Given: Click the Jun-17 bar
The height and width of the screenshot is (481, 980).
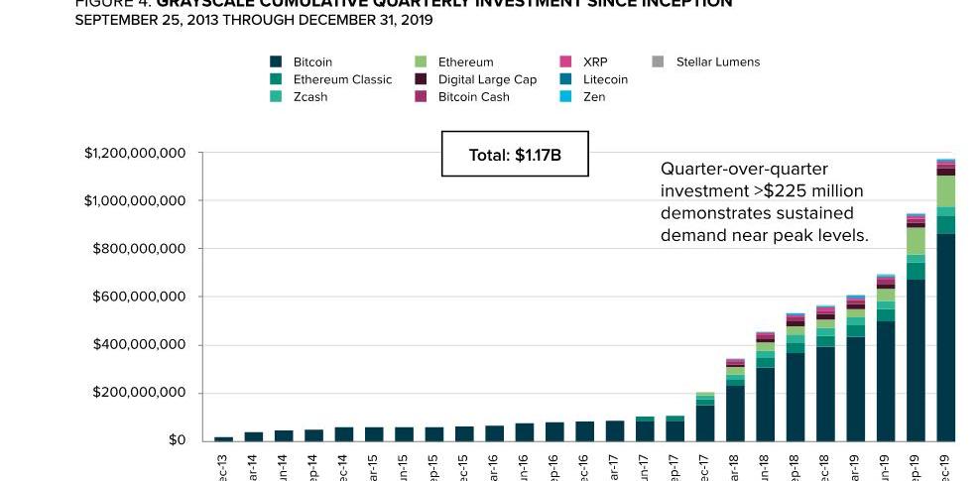Looking at the screenshot, I should 645,429.
